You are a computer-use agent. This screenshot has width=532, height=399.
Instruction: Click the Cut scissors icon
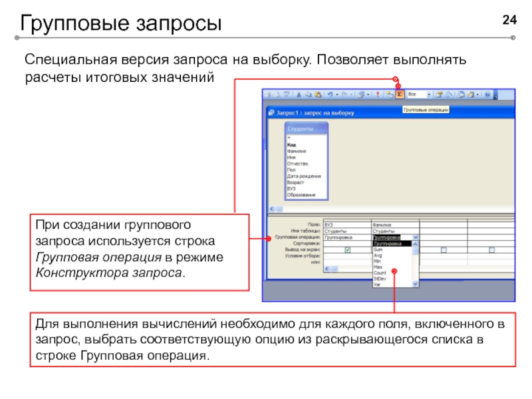[x=299, y=94]
